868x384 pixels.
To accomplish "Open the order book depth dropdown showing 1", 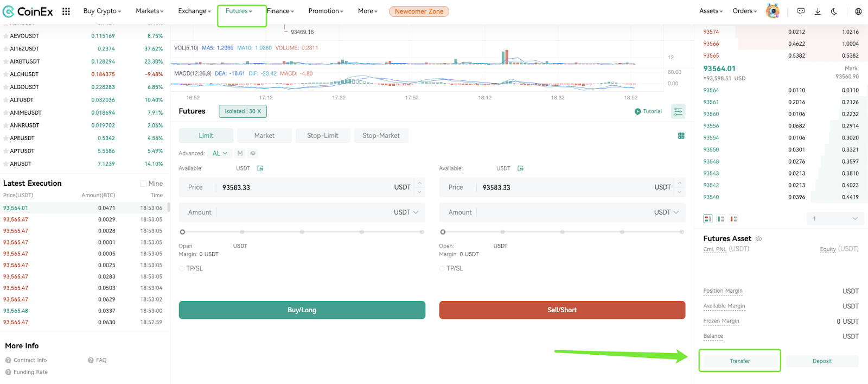I will pyautogui.click(x=835, y=219).
